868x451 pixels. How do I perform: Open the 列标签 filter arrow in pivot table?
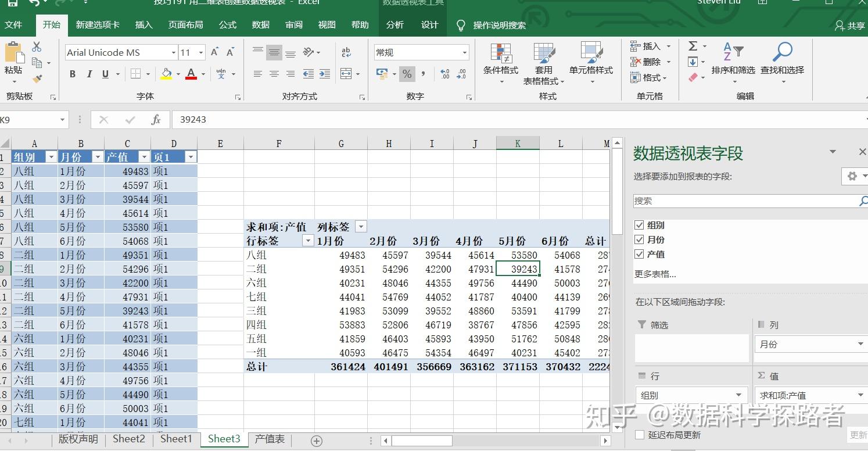361,227
